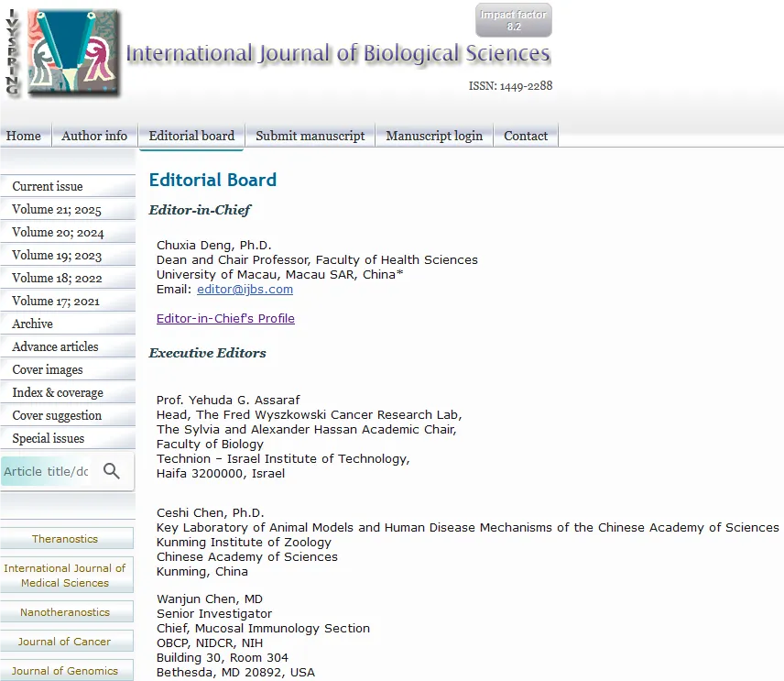Click the International Journal of Biological Sciences title

338,53
